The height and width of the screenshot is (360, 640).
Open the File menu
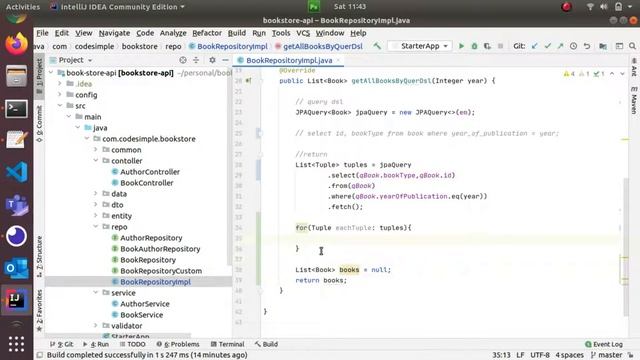click(42, 33)
